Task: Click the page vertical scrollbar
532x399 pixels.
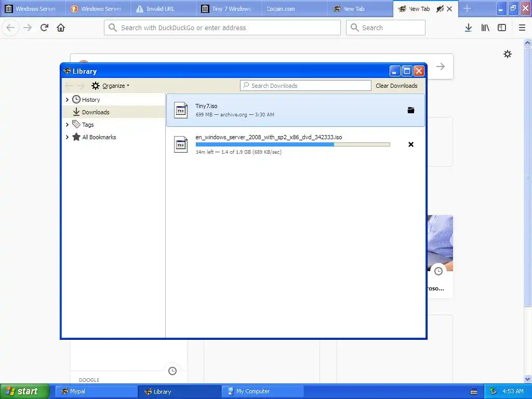Action: tap(527, 177)
